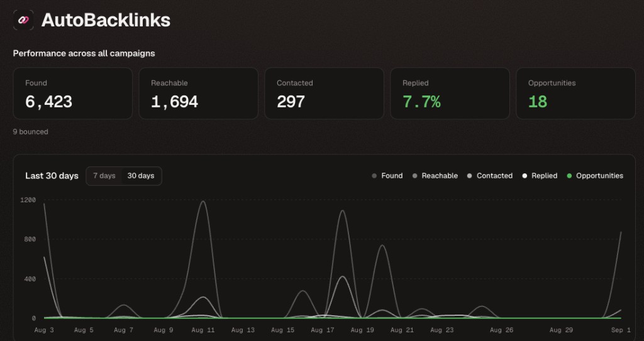Screen dimensions: 644x341
Task: Click the Aug 17 x-axis label
Action: point(323,330)
